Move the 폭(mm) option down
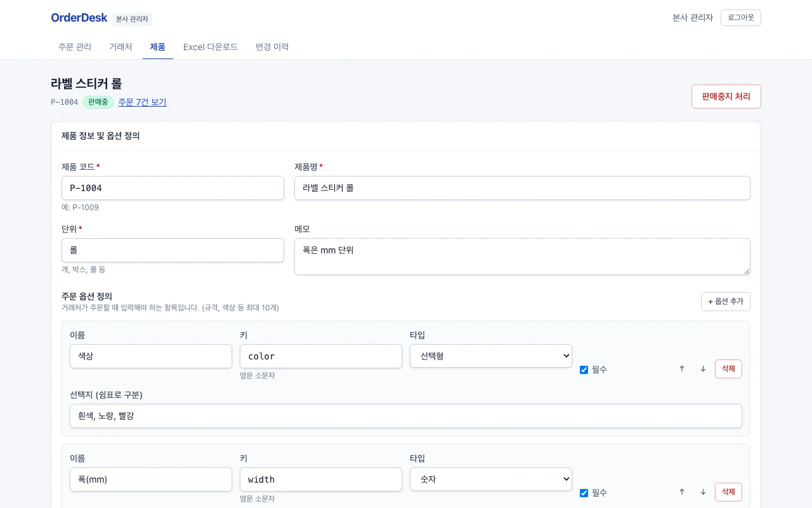 [x=703, y=492]
